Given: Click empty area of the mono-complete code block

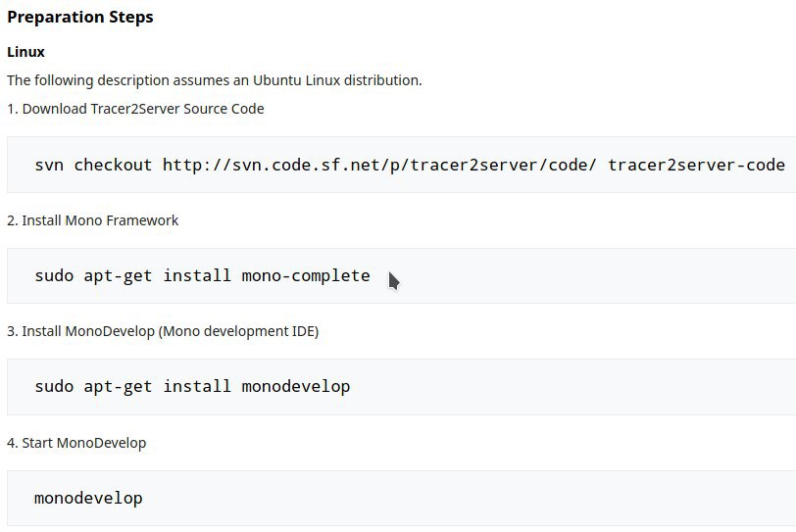Looking at the screenshot, I should (x=584, y=276).
